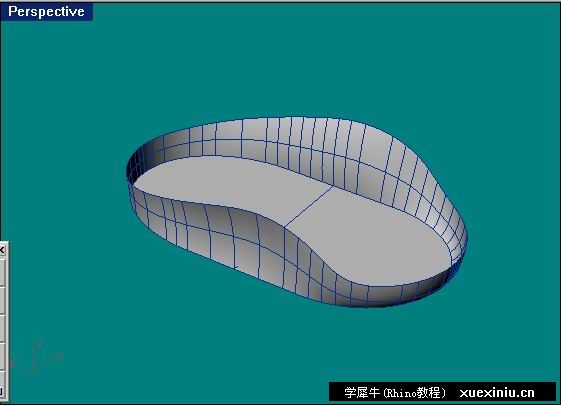Click the world axes icon in the viewport corner
Screen dimensions: 561x406
[x=36, y=358]
